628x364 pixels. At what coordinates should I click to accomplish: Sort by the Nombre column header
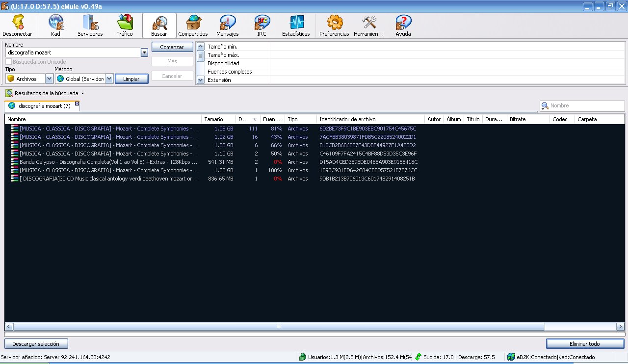[103, 119]
